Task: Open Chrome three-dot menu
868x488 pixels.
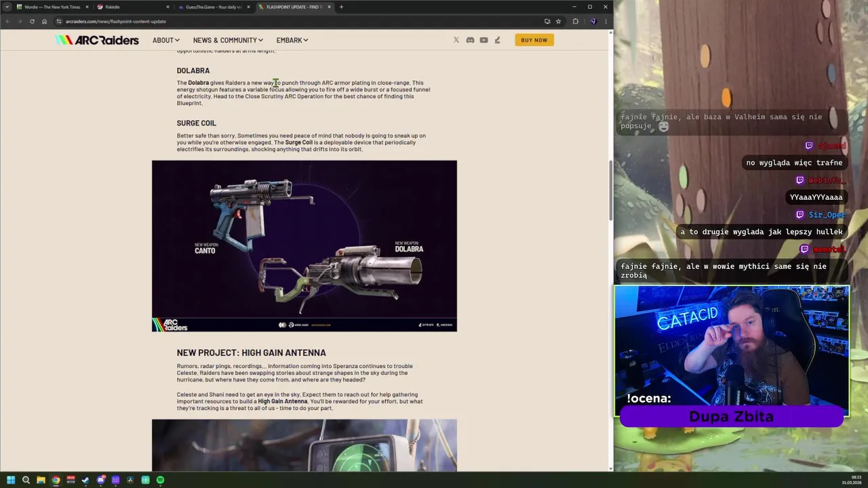Action: [x=606, y=21]
